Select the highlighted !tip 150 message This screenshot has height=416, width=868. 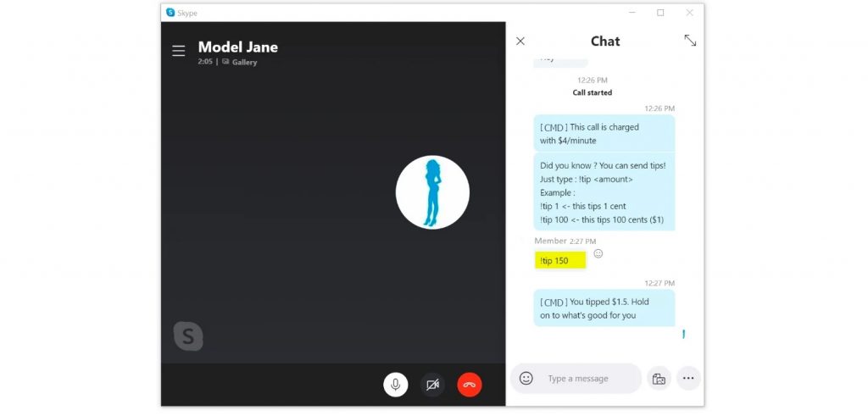click(x=559, y=261)
